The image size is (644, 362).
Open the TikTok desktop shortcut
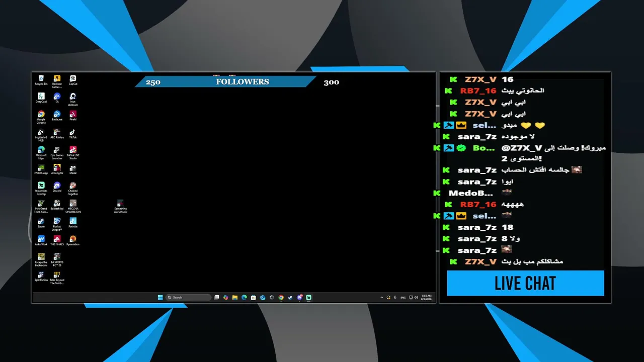[73, 134]
